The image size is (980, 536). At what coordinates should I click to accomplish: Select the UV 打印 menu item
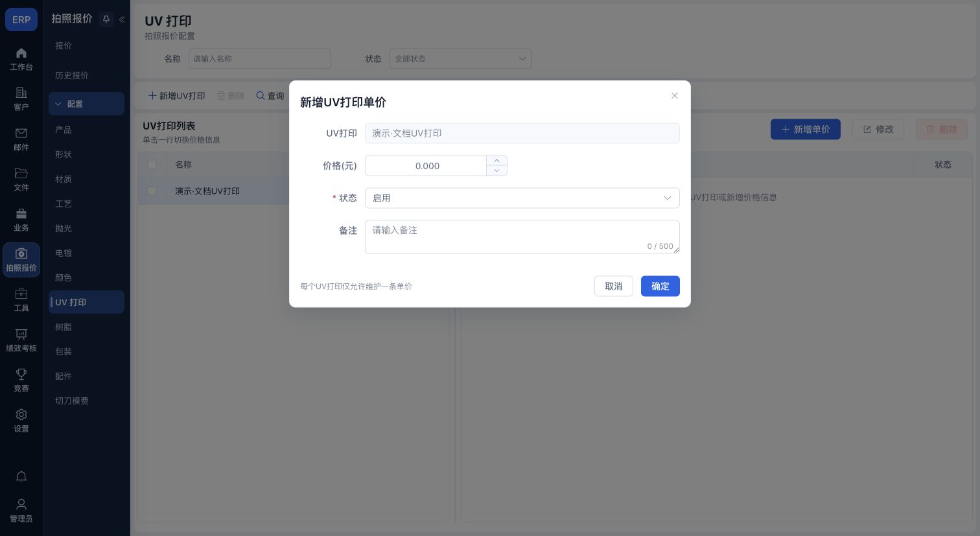(86, 302)
